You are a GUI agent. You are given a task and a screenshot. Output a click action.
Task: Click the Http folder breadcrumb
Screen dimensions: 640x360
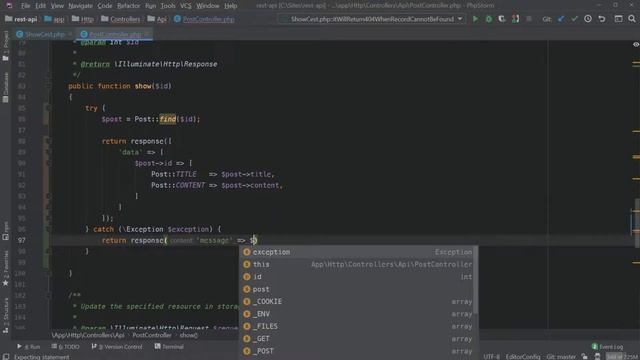(x=83, y=19)
